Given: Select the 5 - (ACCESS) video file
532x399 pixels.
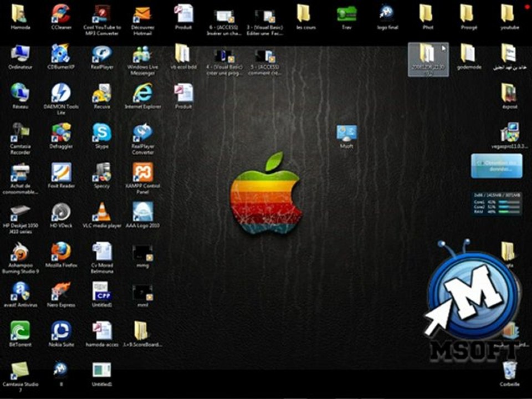Looking at the screenshot, I should pos(265,63).
